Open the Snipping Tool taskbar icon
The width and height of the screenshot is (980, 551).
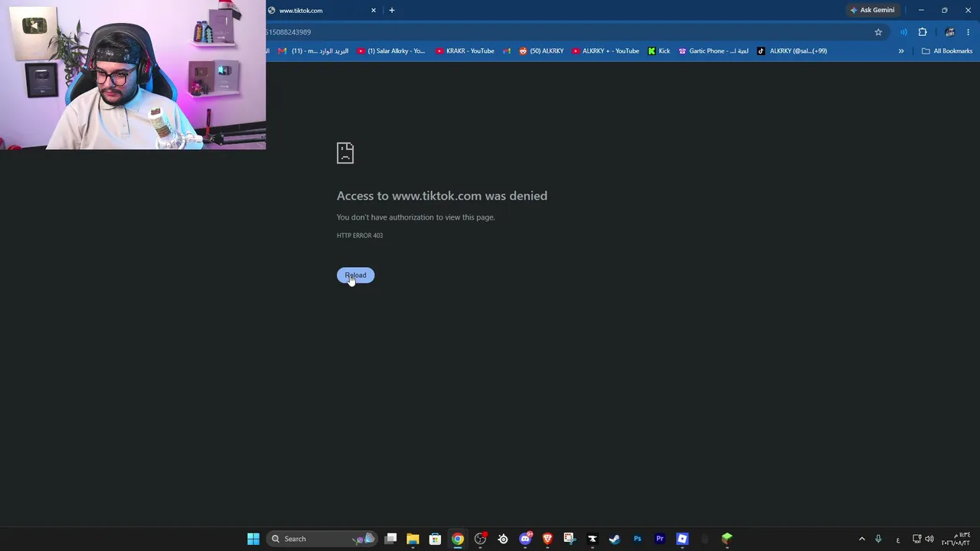[570, 539]
